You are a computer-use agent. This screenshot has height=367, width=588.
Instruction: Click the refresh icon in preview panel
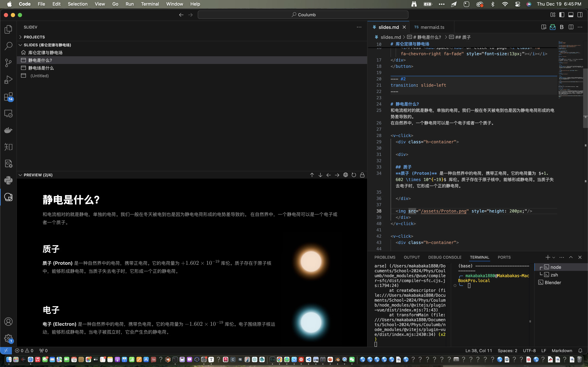(354, 175)
